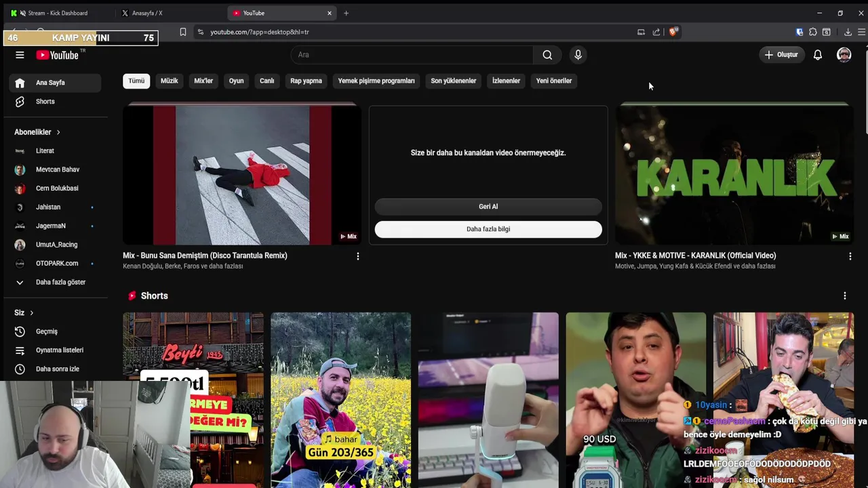Open Geçmiş history
The image size is (868, 488).
click(x=56, y=331)
